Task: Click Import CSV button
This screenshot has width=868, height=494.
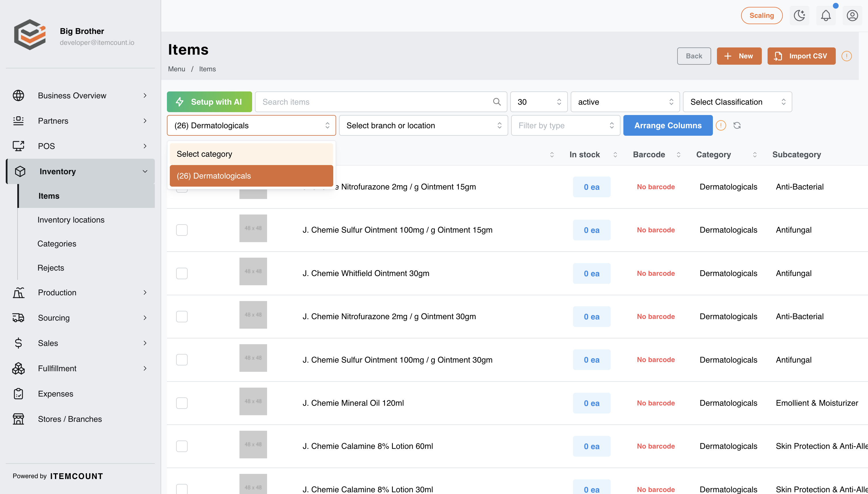Action: pyautogui.click(x=801, y=56)
